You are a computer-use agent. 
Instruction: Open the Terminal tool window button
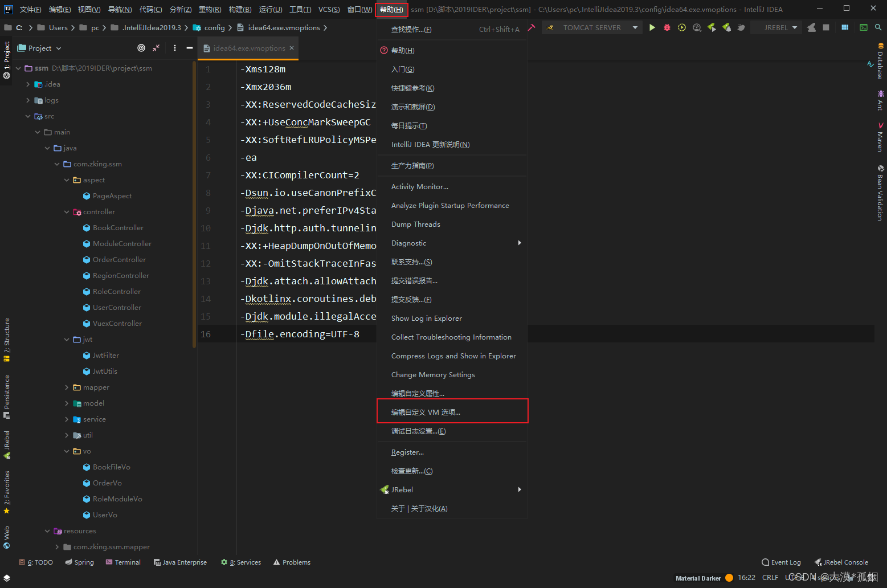(123, 562)
